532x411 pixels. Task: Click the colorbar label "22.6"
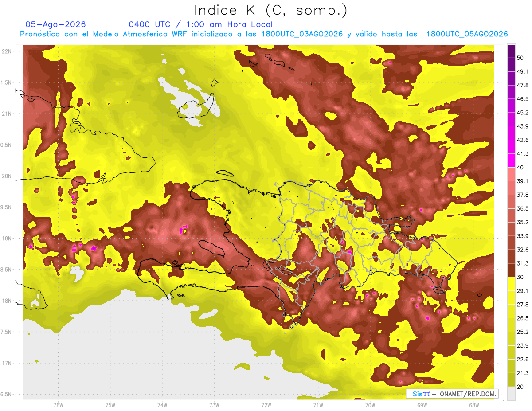point(523,359)
